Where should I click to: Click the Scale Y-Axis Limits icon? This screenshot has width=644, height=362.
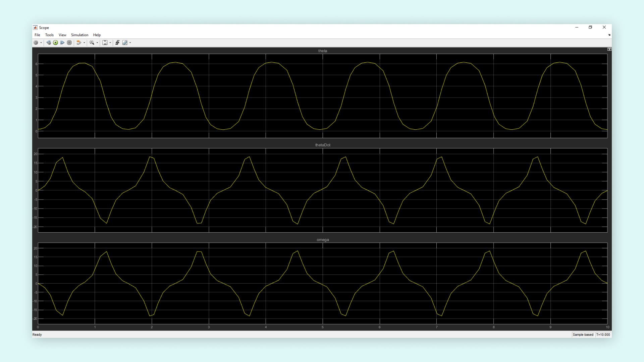click(x=105, y=43)
